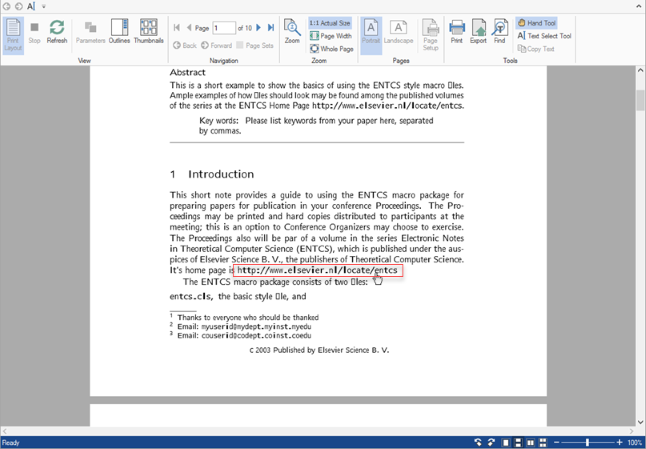646x449 pixels.
Task: Jump to the last page
Action: pos(271,28)
